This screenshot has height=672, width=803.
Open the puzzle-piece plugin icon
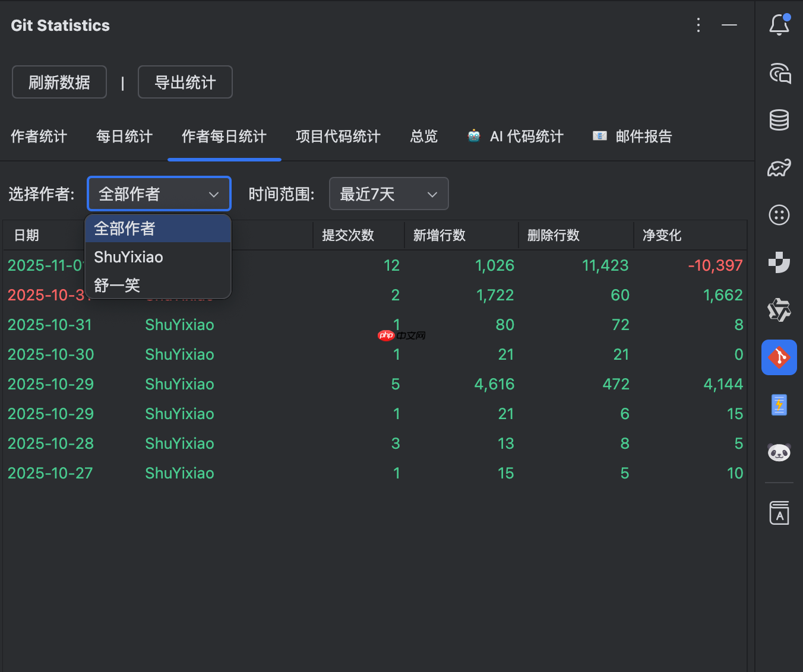tap(779, 262)
